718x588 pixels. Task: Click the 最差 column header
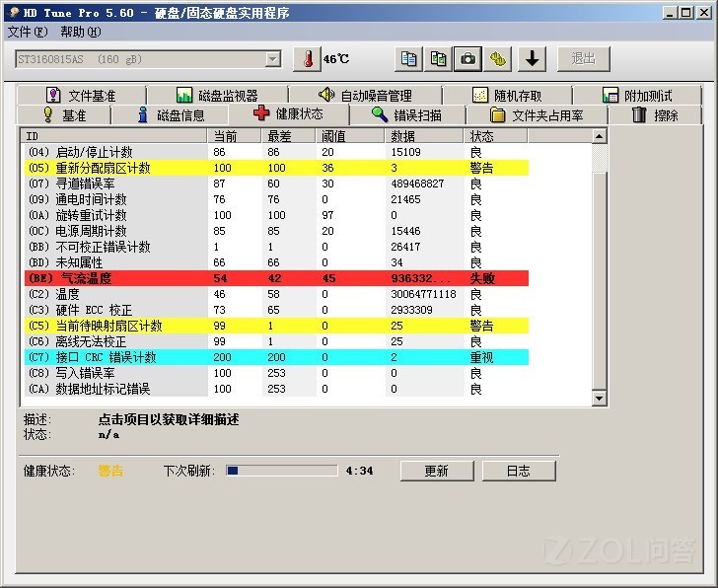pos(288,136)
